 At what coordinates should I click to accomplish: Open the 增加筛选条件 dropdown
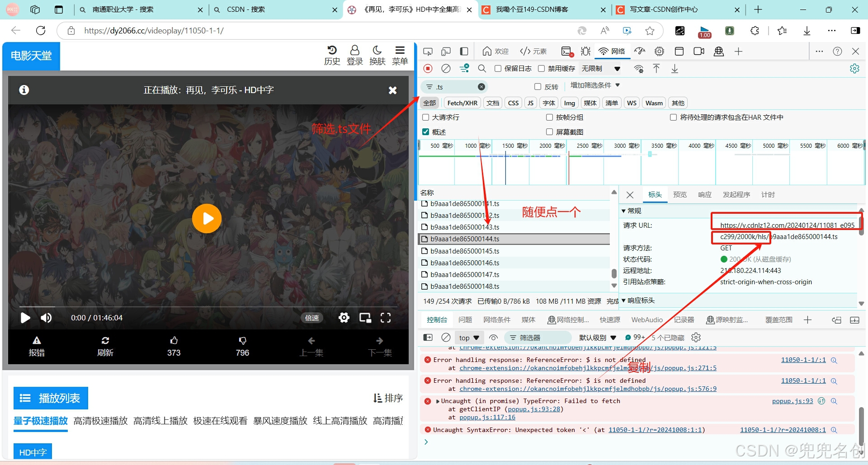pyautogui.click(x=595, y=85)
